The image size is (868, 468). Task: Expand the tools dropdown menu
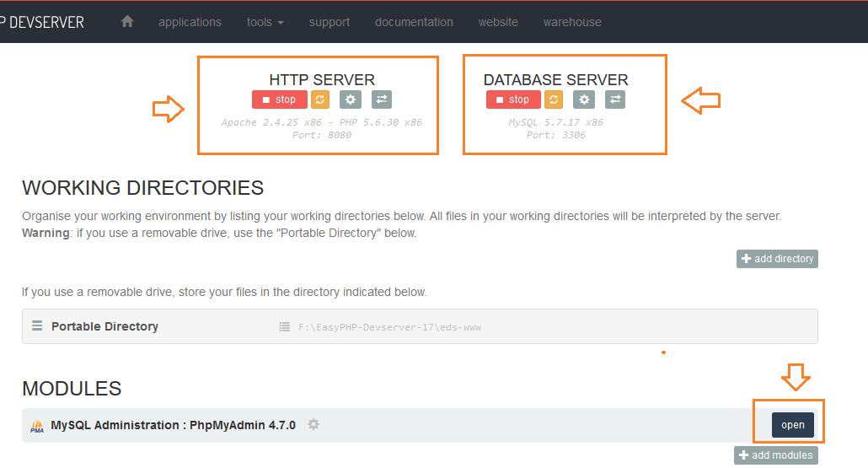pyautogui.click(x=265, y=22)
